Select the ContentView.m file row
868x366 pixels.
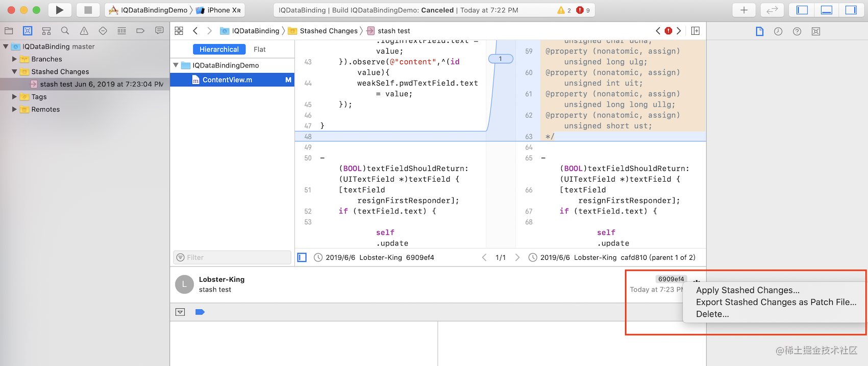[232, 80]
